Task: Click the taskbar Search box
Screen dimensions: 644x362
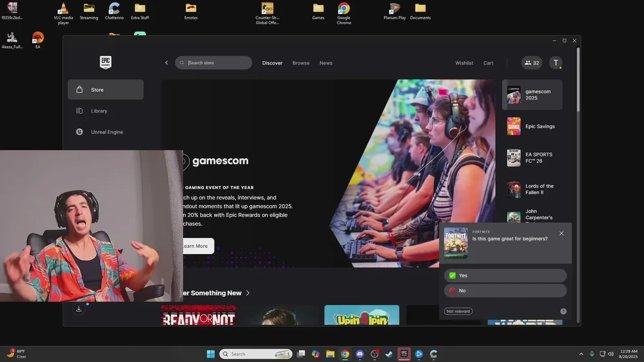Action: (x=256, y=354)
